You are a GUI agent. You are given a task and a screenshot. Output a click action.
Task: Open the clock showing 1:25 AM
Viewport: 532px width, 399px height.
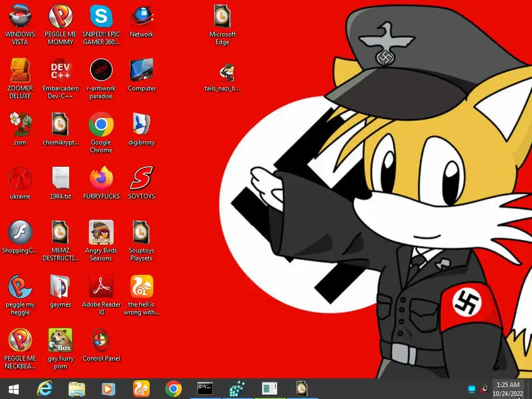point(508,389)
